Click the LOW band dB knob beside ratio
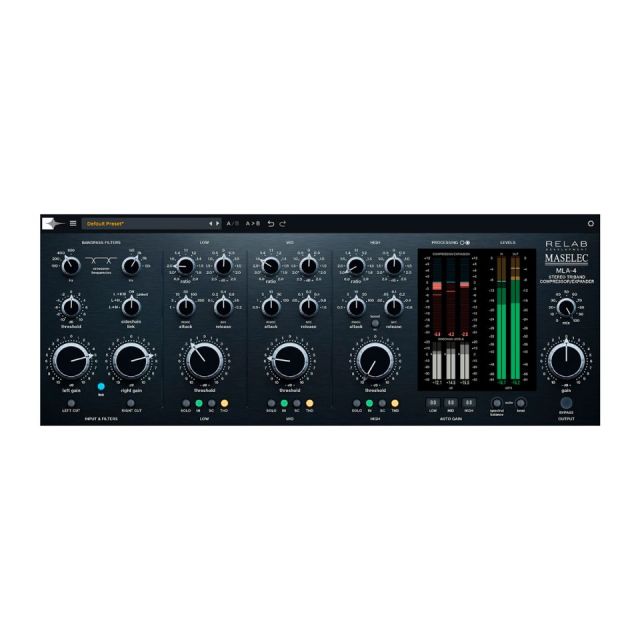The width and height of the screenshot is (640, 640). click(x=223, y=266)
